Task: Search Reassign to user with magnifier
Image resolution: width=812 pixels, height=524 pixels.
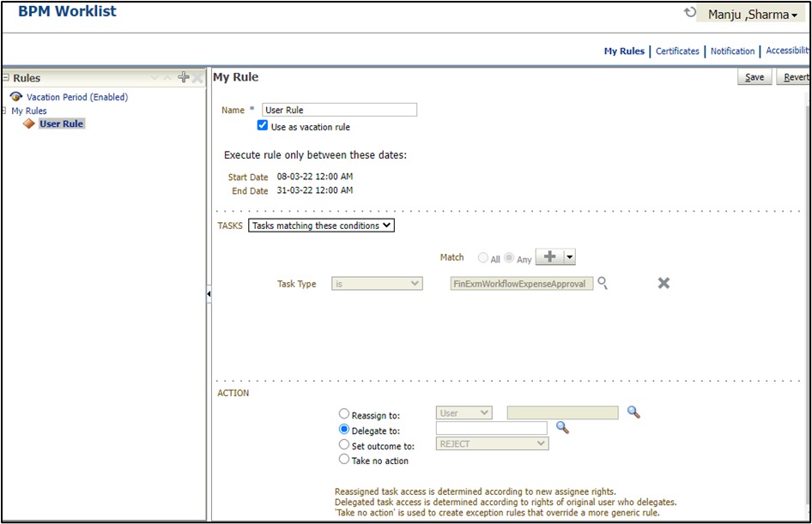Action: tap(633, 413)
